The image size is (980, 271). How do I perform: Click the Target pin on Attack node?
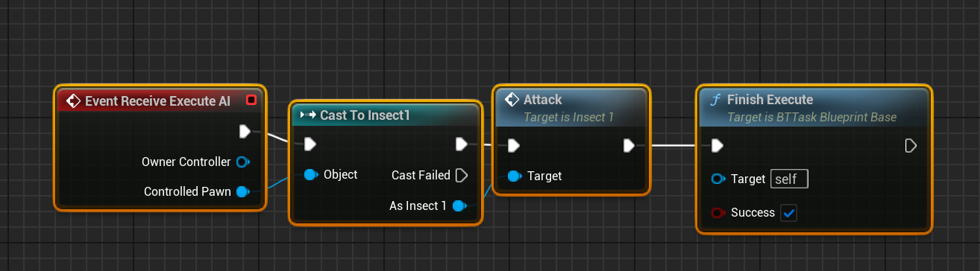(515, 176)
